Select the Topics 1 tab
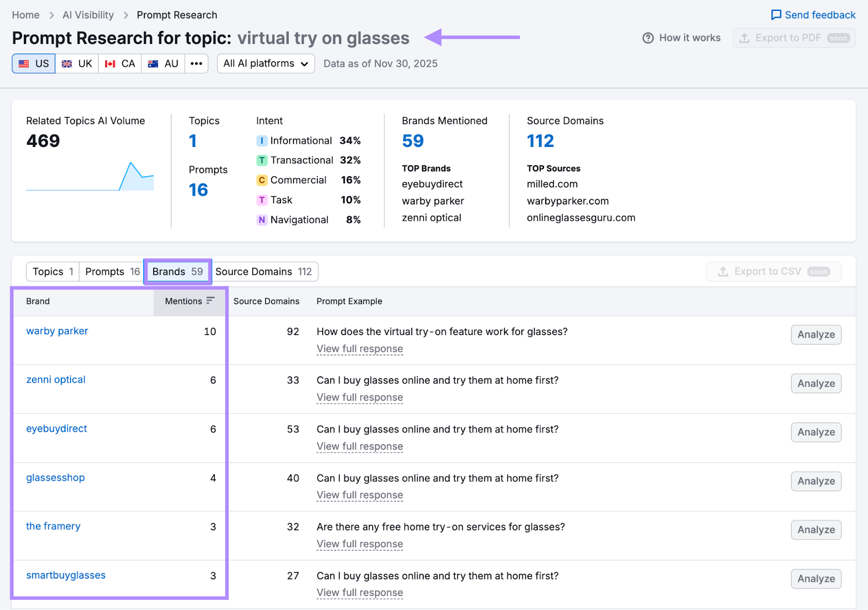The image size is (868, 610). coord(52,271)
